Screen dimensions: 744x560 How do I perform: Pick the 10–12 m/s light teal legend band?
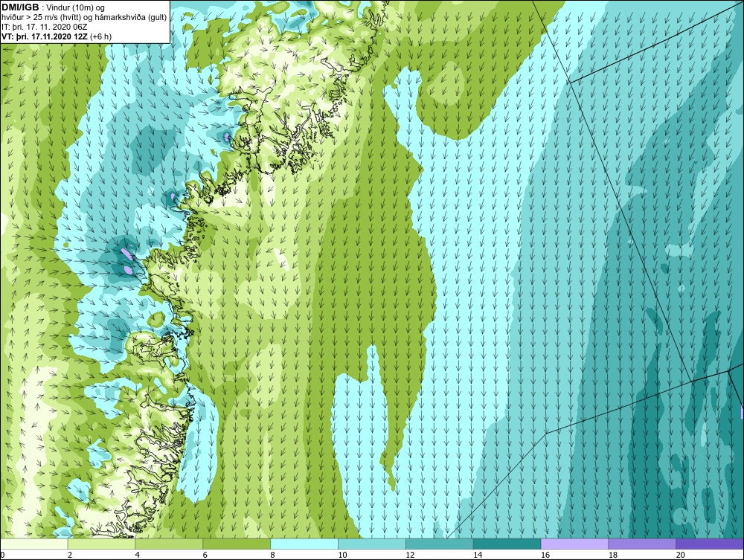372,544
